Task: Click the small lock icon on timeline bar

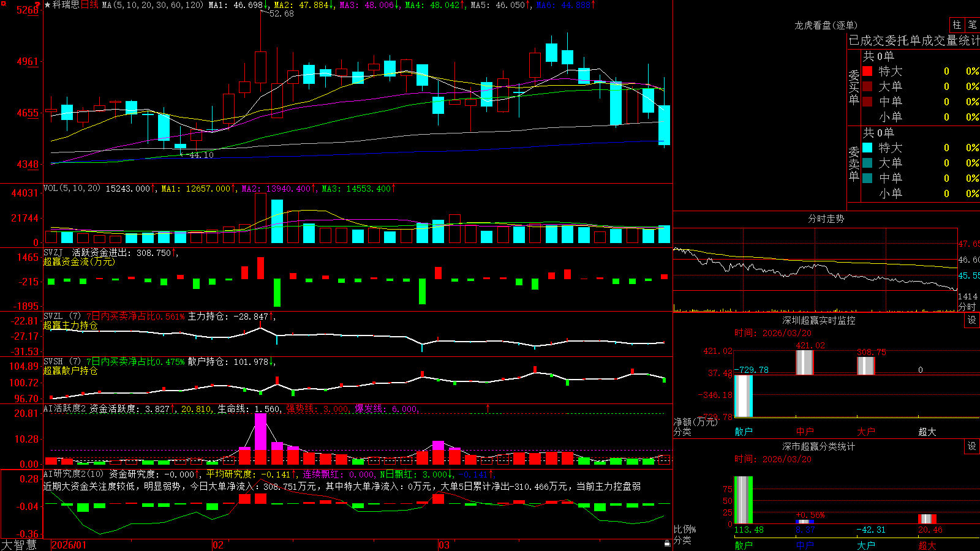Action: click(x=668, y=544)
